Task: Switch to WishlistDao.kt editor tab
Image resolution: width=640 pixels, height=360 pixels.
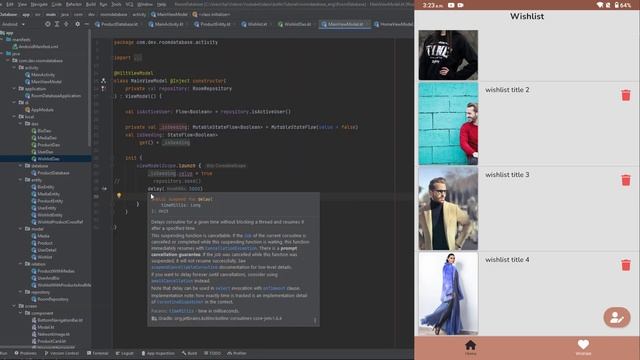Action: point(297,24)
